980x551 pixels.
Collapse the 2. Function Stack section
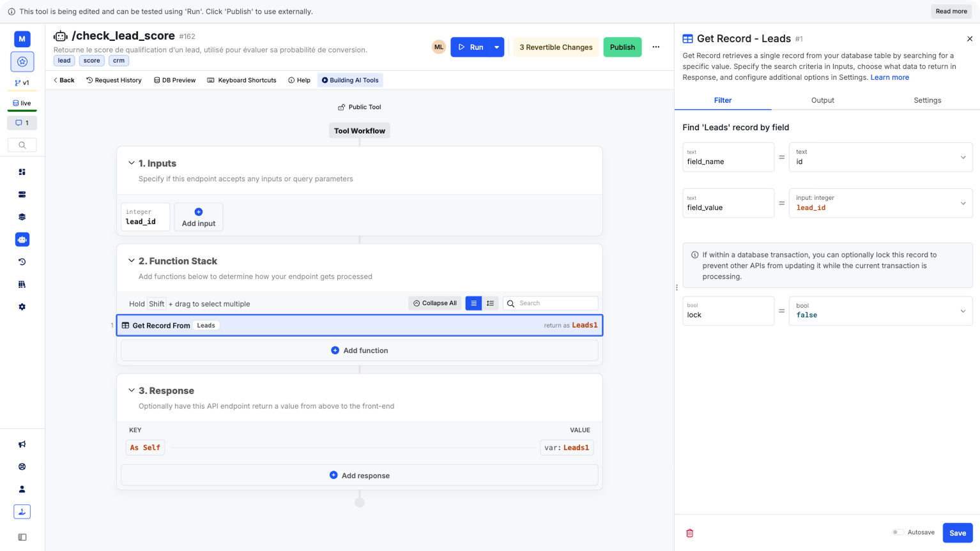tap(132, 261)
